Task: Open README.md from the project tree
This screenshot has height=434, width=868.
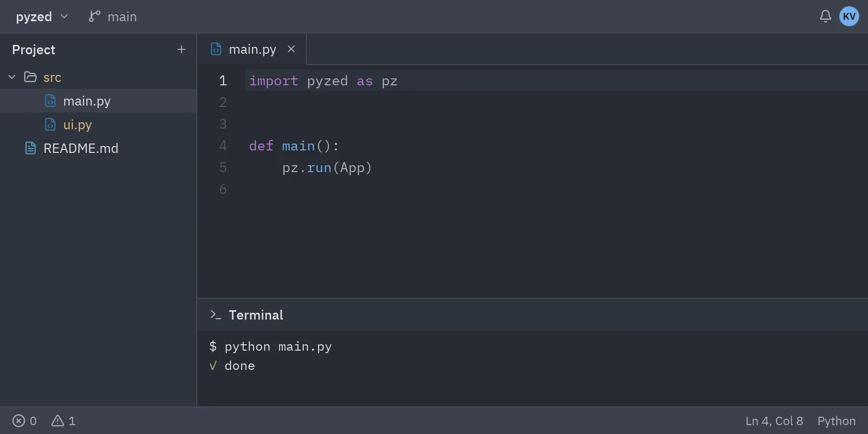Action: [98, 148]
